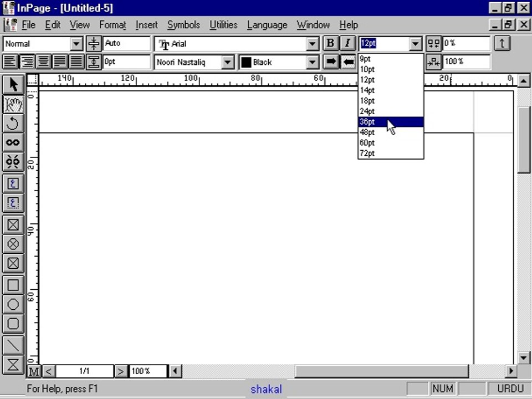
Task: Align text left
Action: tap(11, 62)
